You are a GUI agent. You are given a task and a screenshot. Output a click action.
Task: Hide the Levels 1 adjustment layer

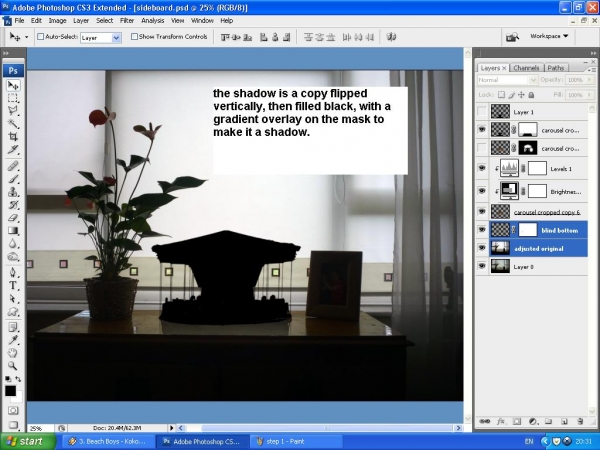482,168
